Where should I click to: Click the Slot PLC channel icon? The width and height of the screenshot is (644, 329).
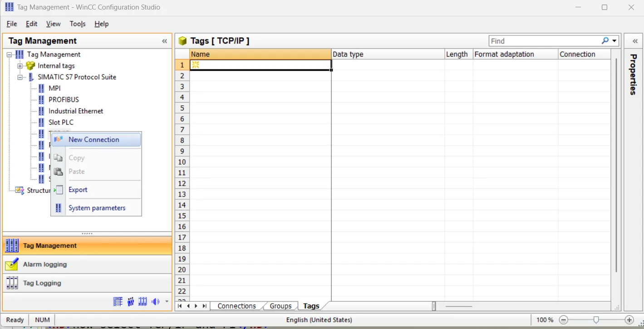point(42,122)
